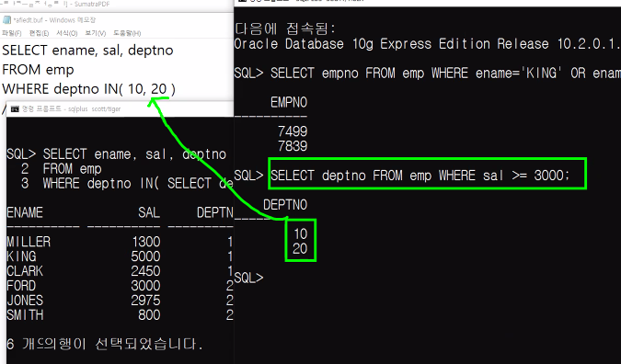Image resolution: width=621 pixels, height=364 pixels.
Task: Click the salary value 5000
Action: click(x=145, y=256)
